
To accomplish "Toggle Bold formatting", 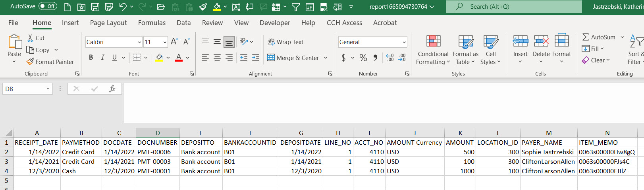I will pyautogui.click(x=91, y=58).
